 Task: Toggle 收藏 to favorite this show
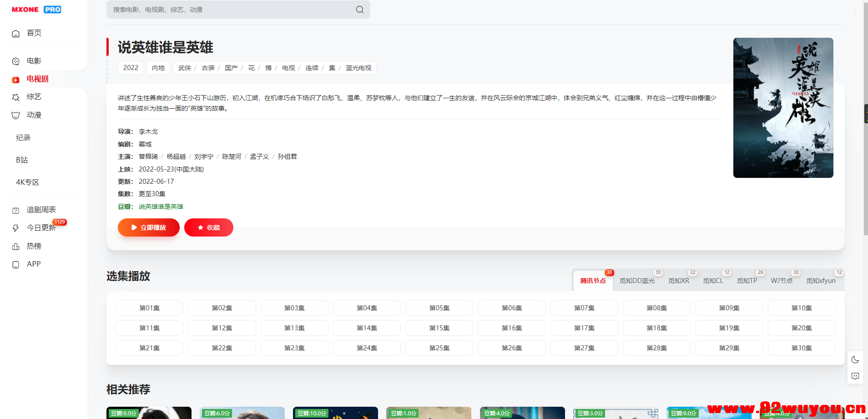pyautogui.click(x=208, y=227)
